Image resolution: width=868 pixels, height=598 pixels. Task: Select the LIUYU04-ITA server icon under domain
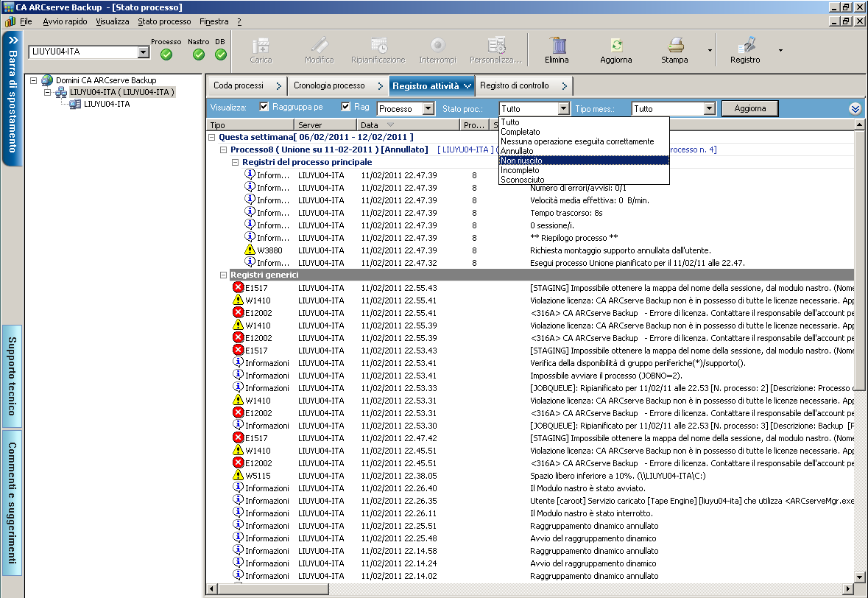[74, 105]
